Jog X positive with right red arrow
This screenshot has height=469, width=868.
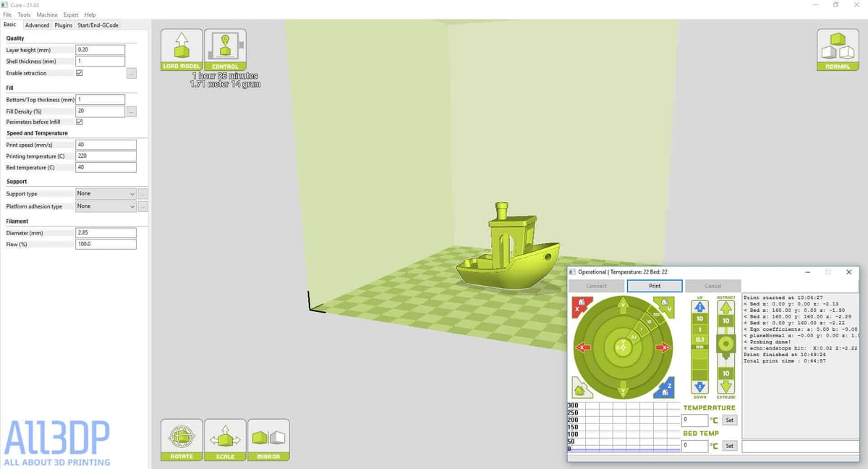(664, 347)
